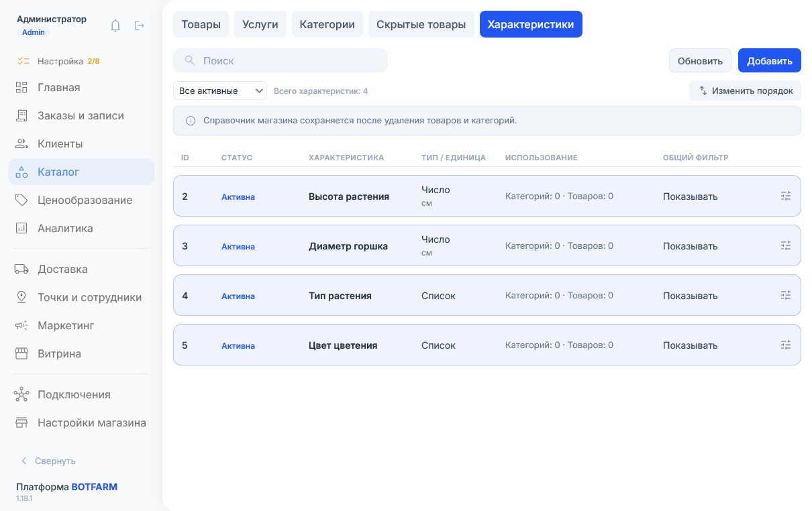This screenshot has width=812, height=511.
Task: Click the version number 1.18.1
Action: (25, 499)
